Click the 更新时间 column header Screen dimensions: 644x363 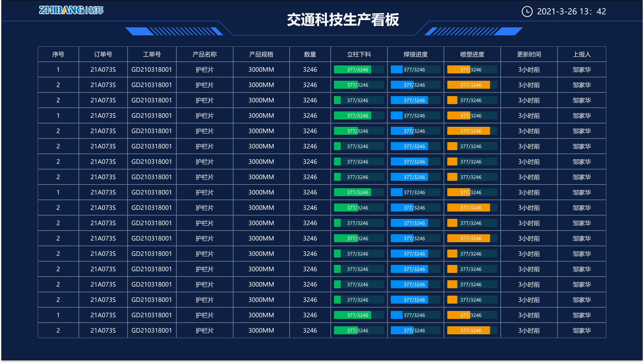[x=529, y=54]
